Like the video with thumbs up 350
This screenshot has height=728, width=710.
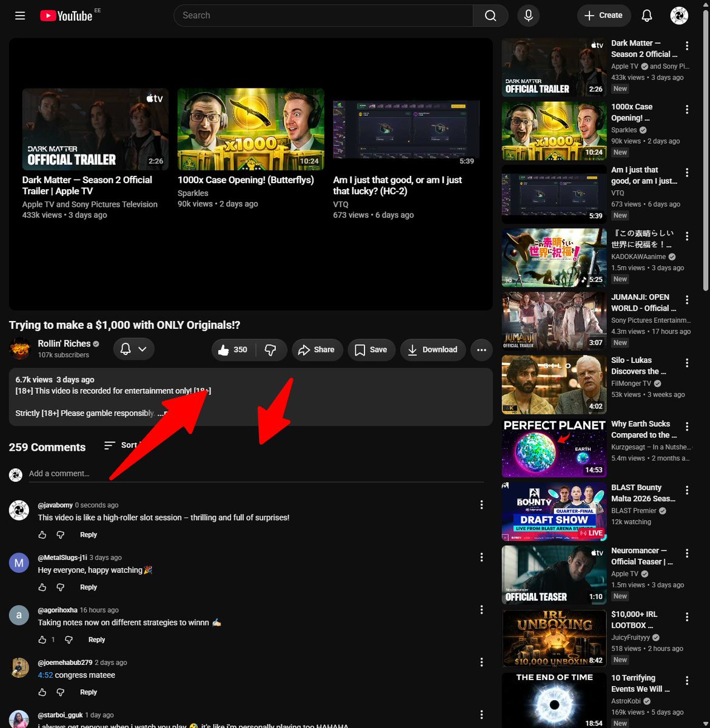[234, 349]
